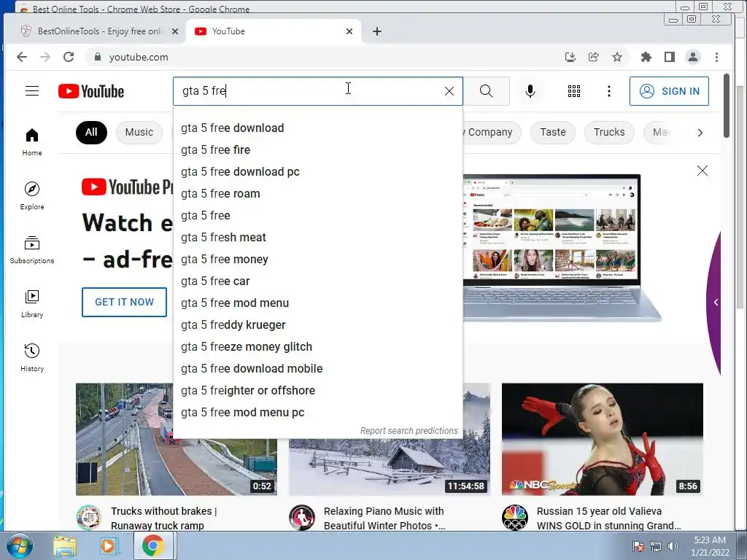Dismiss the YouTube Premium banner

(x=703, y=171)
